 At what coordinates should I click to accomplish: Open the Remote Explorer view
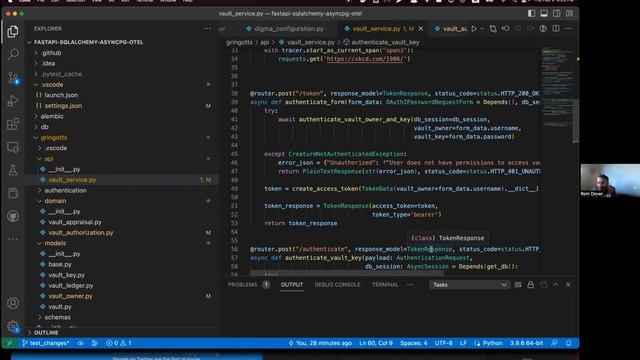pyautogui.click(x=13, y=147)
